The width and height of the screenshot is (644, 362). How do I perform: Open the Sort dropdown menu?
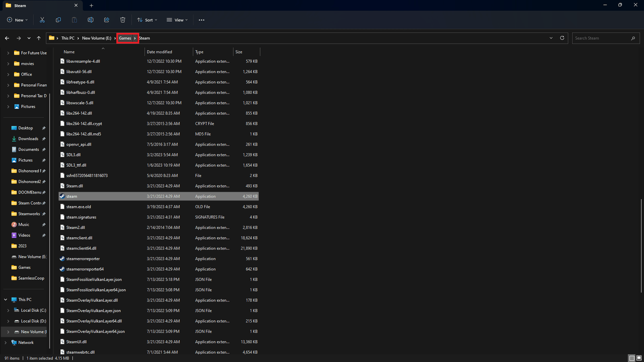147,20
